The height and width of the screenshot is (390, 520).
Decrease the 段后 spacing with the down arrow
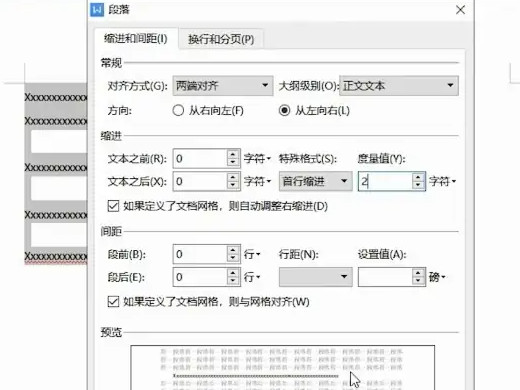[233, 282]
